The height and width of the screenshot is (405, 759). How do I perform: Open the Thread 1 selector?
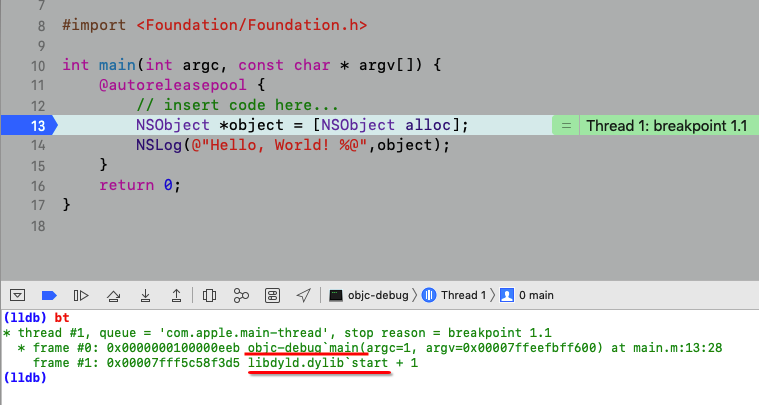point(455,295)
